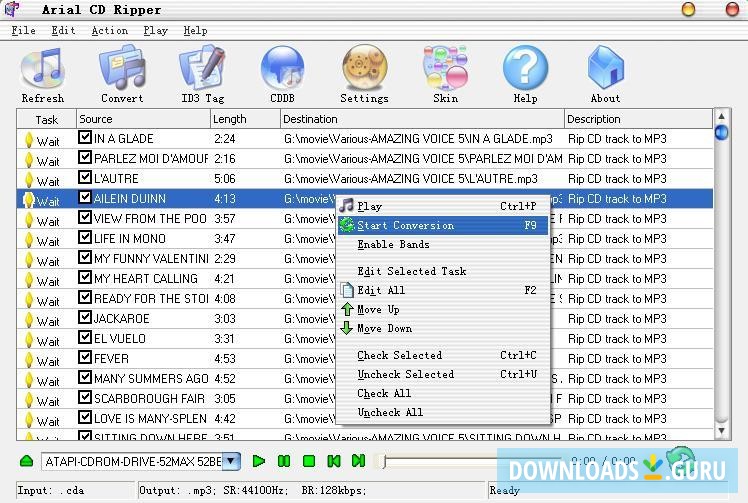Screen dimensions: 748x503
Task: Query CDDB with the globe icon
Action: pyautogui.click(x=282, y=68)
